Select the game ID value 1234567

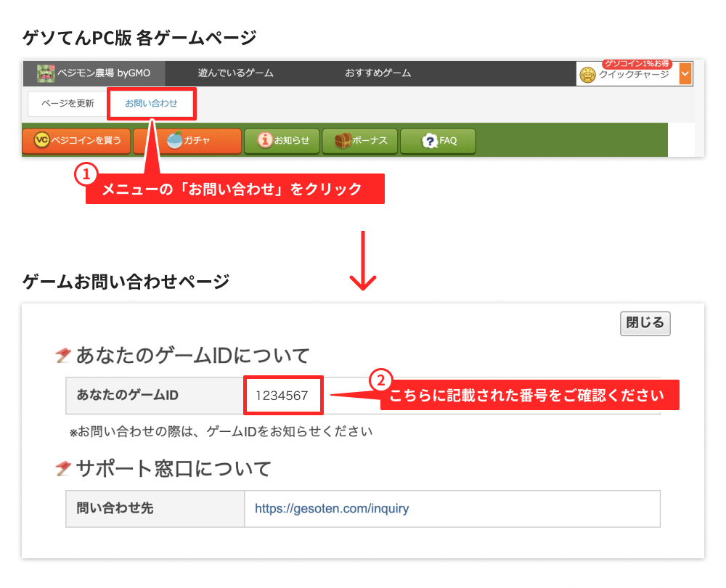282,395
